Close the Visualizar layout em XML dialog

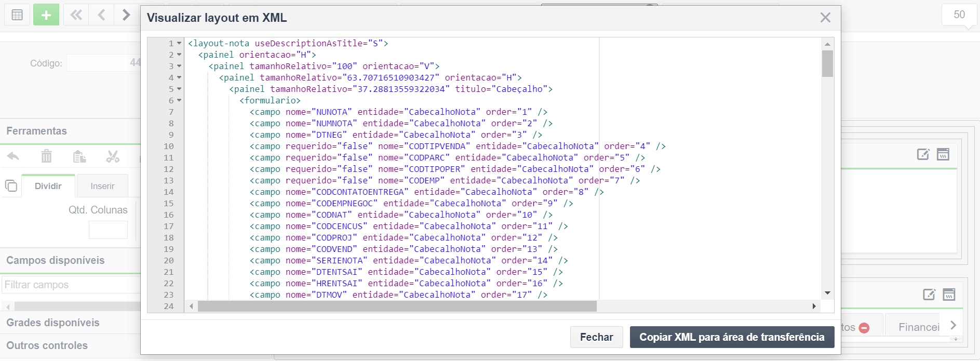[x=825, y=18]
